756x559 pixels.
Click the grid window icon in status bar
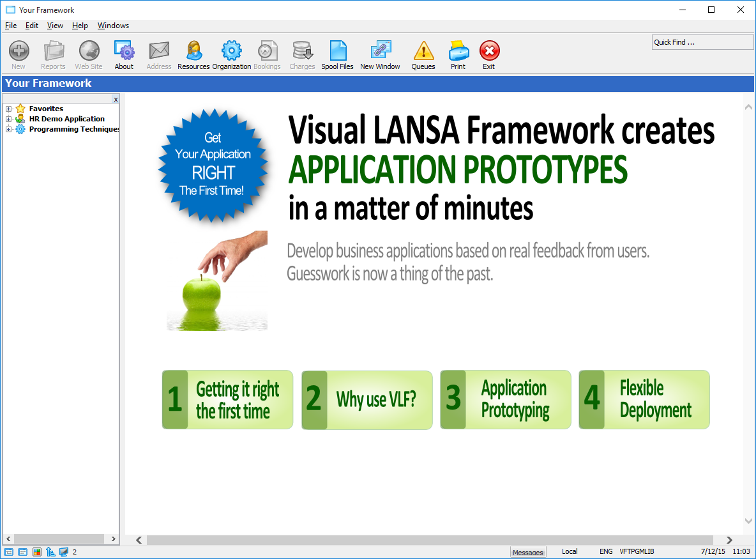pos(22,552)
